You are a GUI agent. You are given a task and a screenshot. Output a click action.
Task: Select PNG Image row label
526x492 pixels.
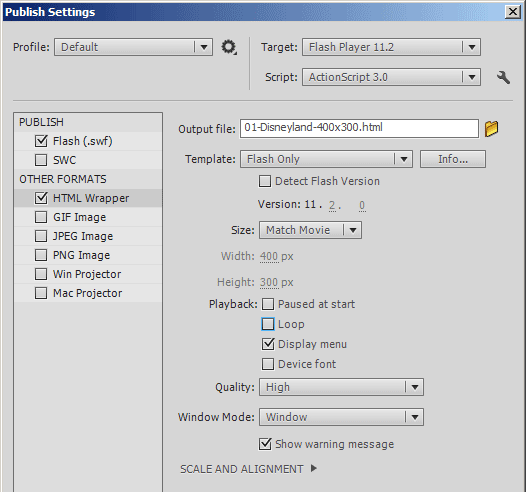[x=82, y=255]
